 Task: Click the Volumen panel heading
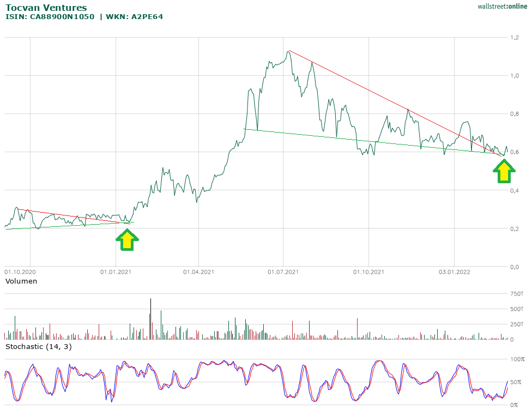[x=21, y=281]
